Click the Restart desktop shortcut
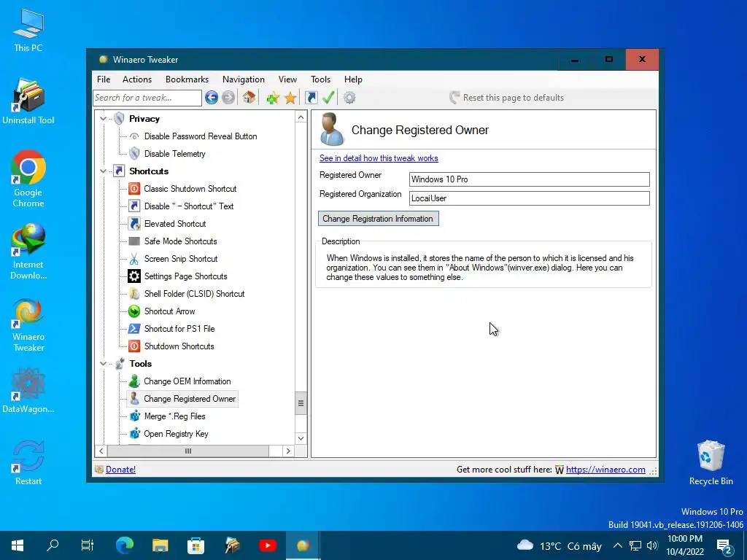 tap(28, 463)
